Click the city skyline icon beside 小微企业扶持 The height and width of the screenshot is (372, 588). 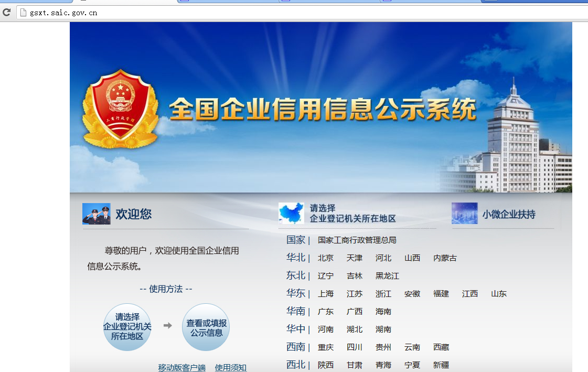(464, 213)
